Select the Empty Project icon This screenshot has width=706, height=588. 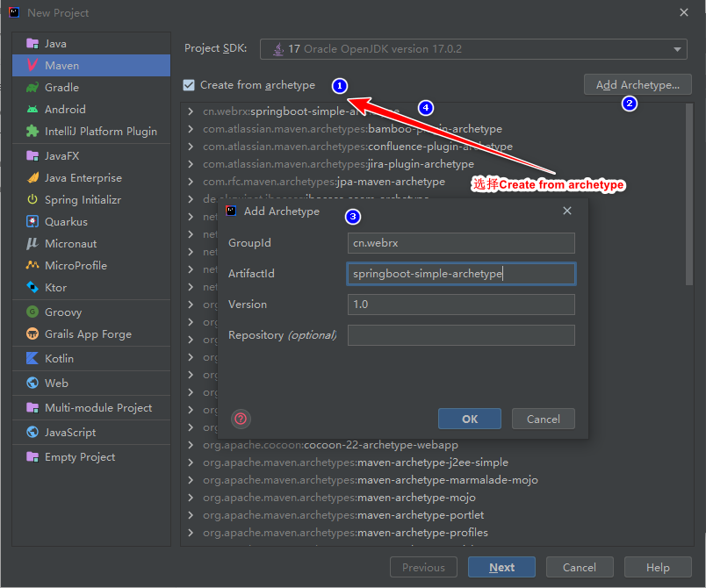(x=32, y=457)
